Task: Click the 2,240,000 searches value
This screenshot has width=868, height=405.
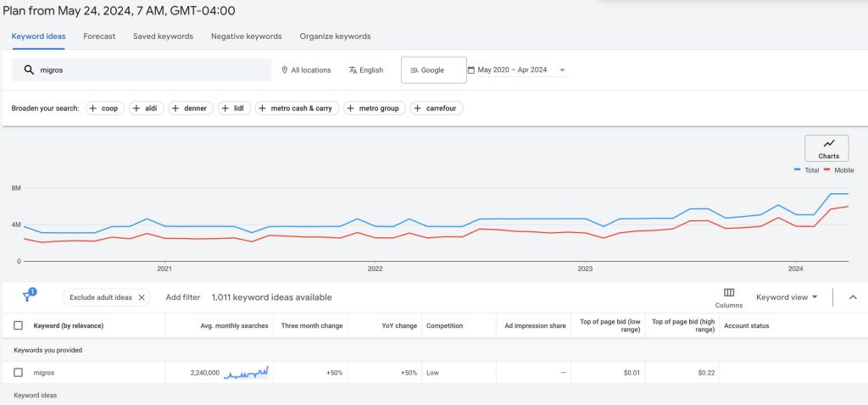Action: click(204, 373)
